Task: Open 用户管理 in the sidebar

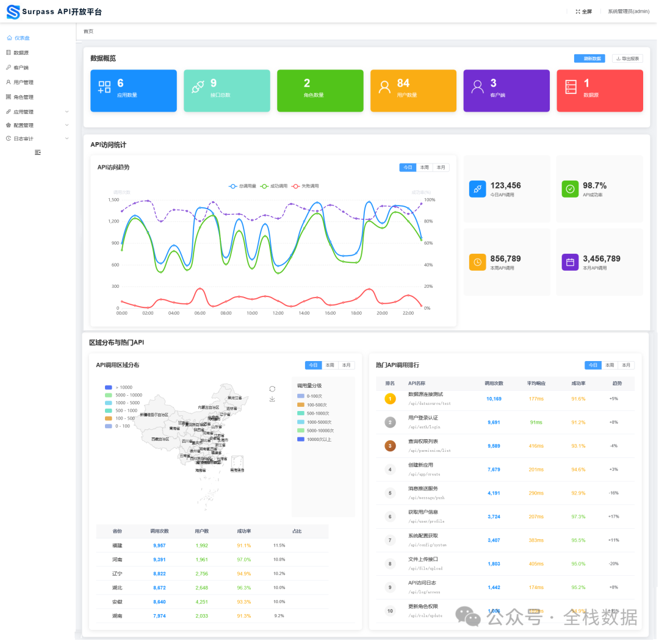Action: 23,82
